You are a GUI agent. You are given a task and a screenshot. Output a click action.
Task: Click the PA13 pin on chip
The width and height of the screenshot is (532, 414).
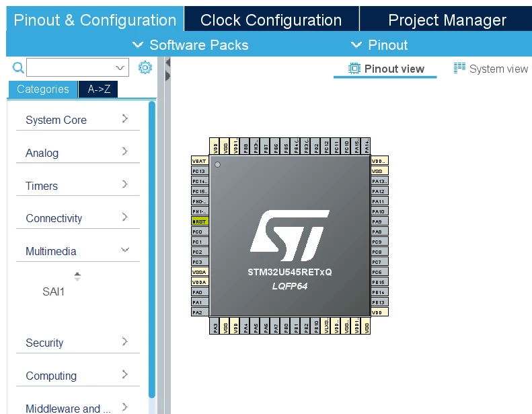[x=379, y=181]
